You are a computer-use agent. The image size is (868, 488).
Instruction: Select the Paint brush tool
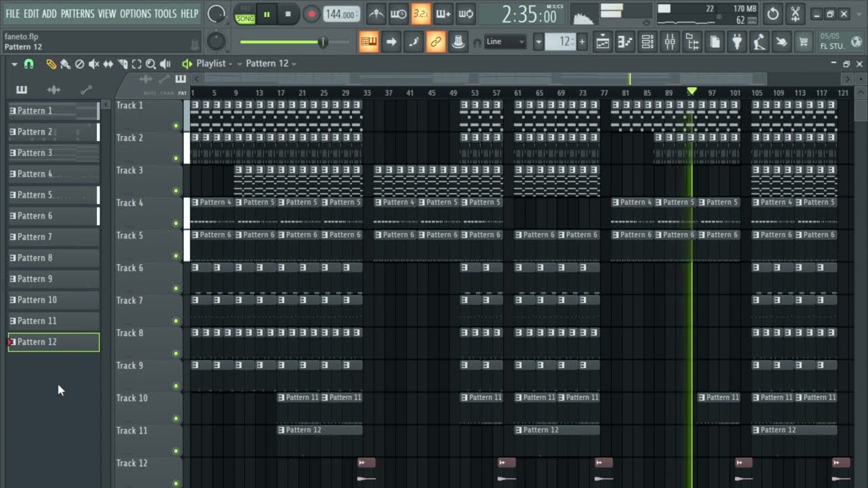coord(65,64)
